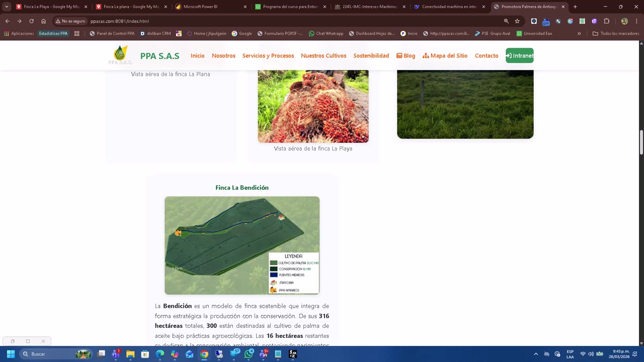Open the green pasture photo
The width and height of the screenshot is (644, 362).
pos(465,104)
